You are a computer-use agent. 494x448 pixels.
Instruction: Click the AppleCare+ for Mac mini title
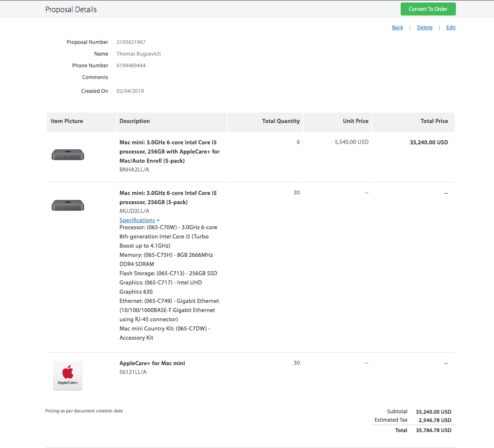point(152,363)
